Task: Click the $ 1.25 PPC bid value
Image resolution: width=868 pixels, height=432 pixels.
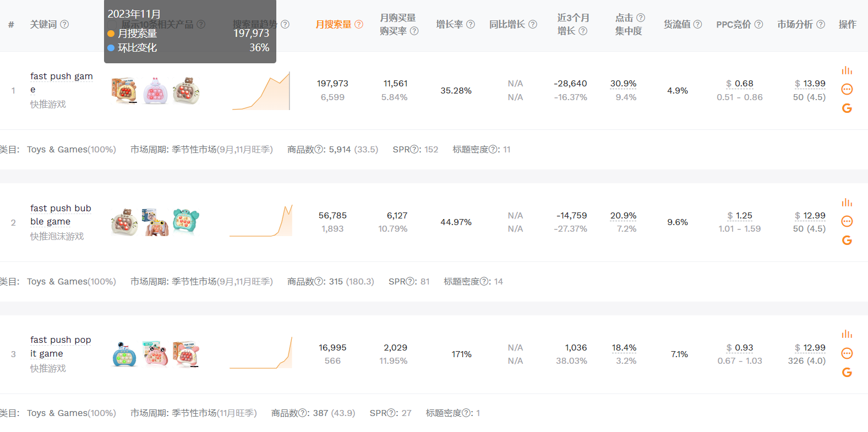Action: (739, 216)
